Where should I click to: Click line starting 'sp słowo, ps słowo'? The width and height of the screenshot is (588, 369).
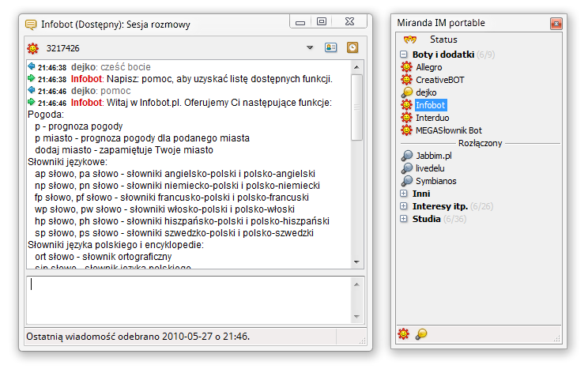click(x=174, y=233)
